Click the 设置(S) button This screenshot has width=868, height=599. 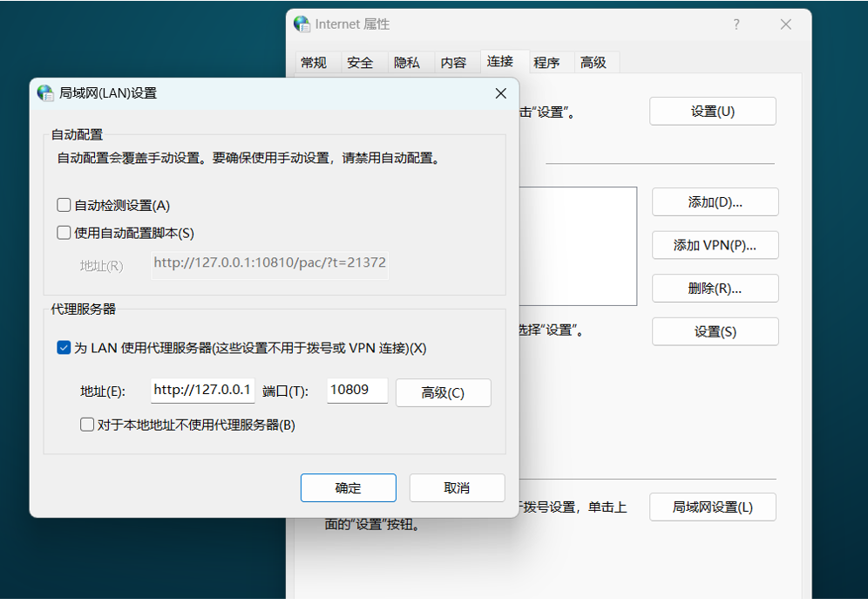(x=715, y=331)
